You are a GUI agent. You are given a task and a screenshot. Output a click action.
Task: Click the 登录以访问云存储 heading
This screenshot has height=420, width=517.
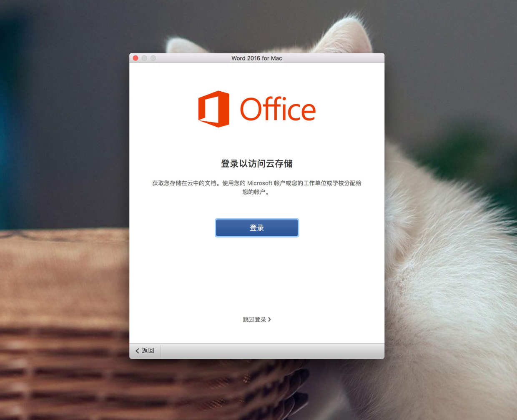click(x=257, y=164)
